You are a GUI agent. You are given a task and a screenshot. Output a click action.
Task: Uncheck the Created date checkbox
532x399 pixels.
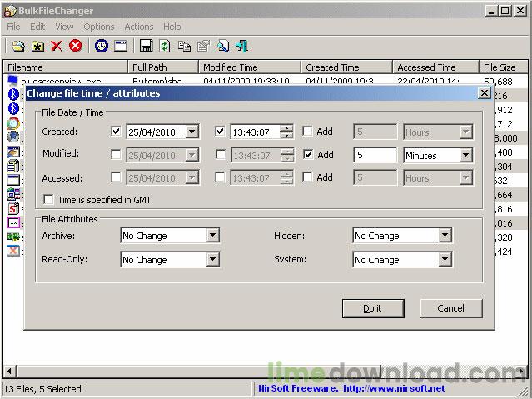click(117, 132)
